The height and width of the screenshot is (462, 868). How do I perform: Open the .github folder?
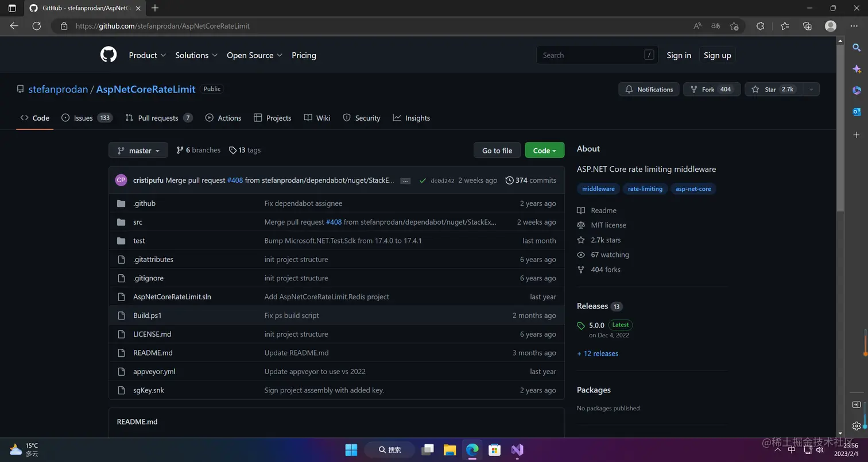pos(144,203)
